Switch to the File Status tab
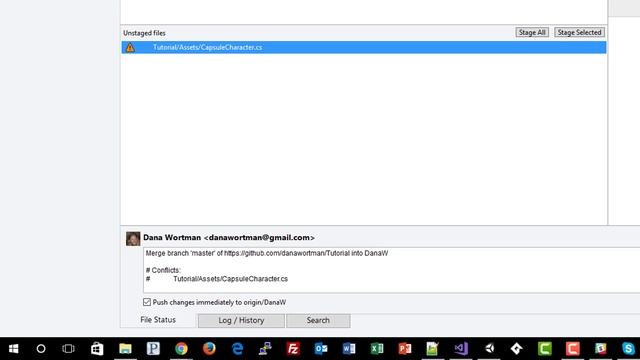 pyautogui.click(x=158, y=320)
